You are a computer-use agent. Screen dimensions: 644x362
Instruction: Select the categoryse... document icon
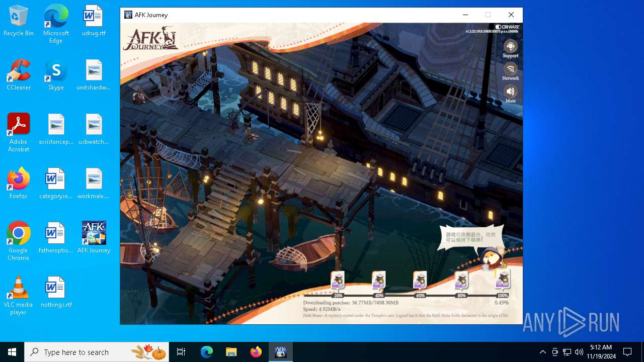pos(56,184)
